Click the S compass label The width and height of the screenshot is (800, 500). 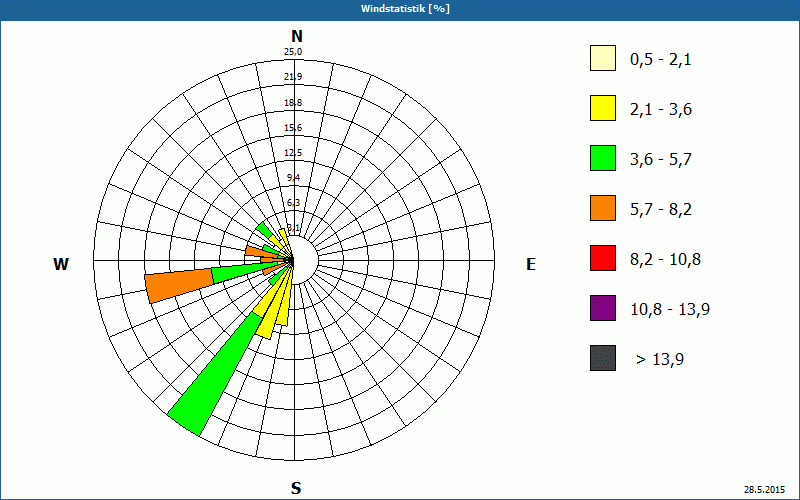click(296, 488)
